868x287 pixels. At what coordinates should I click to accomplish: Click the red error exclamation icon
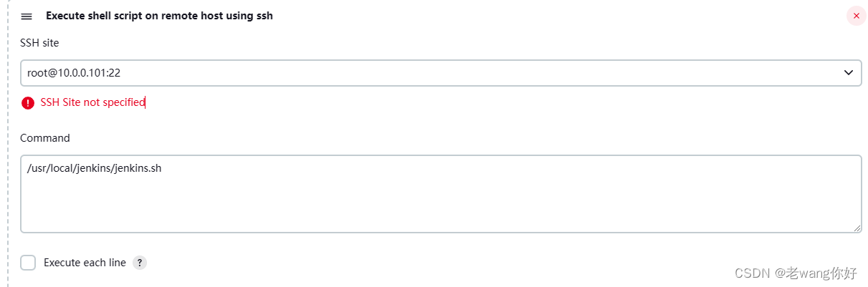tap(28, 103)
